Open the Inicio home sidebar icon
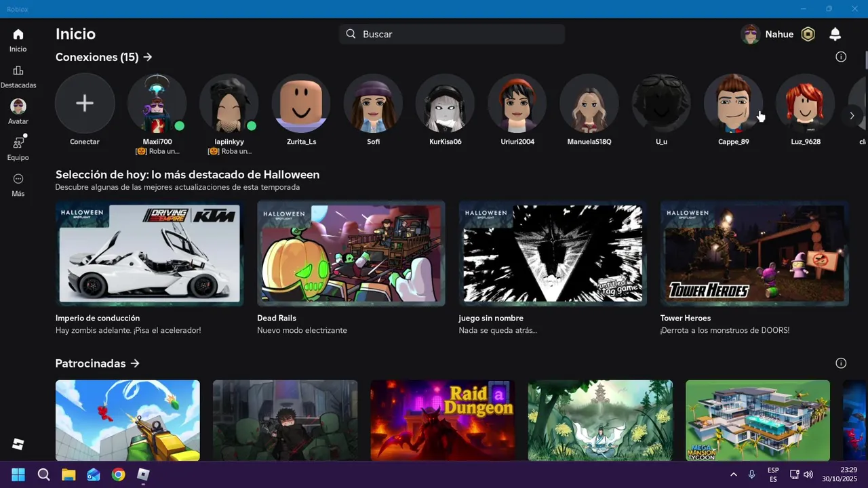Screen dimensions: 868x488 [x=18, y=35]
